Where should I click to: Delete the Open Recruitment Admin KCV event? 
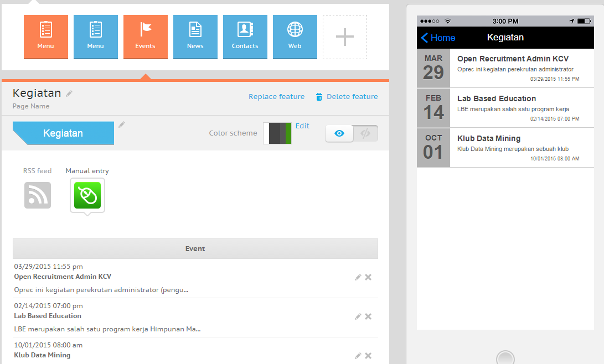[x=368, y=277]
